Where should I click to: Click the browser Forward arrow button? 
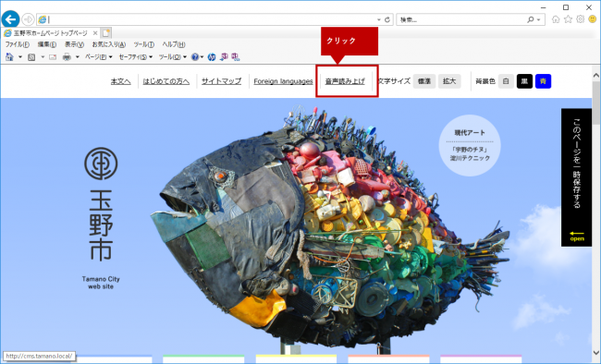(28, 19)
